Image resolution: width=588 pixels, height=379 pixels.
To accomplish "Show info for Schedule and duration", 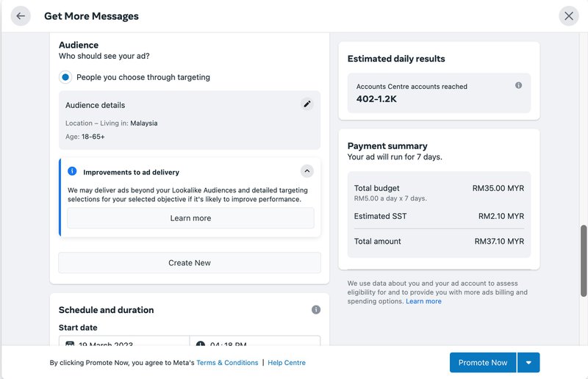I will click(x=316, y=310).
